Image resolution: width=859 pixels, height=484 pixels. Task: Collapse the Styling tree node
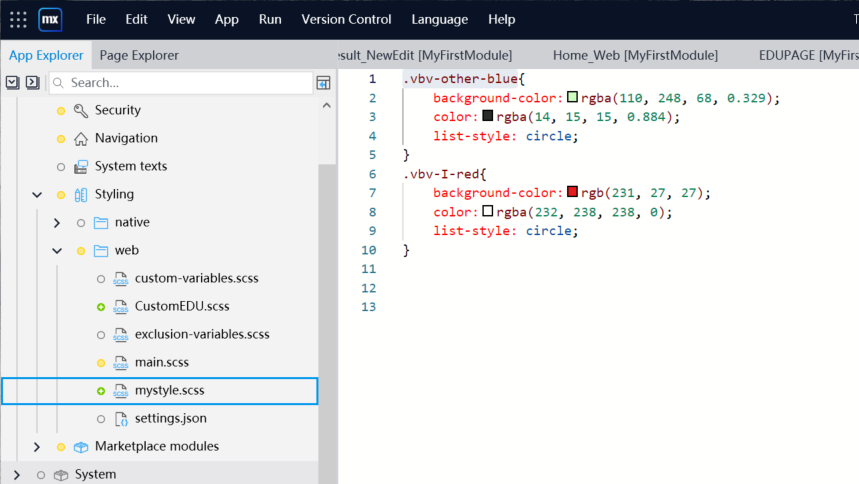coord(37,194)
